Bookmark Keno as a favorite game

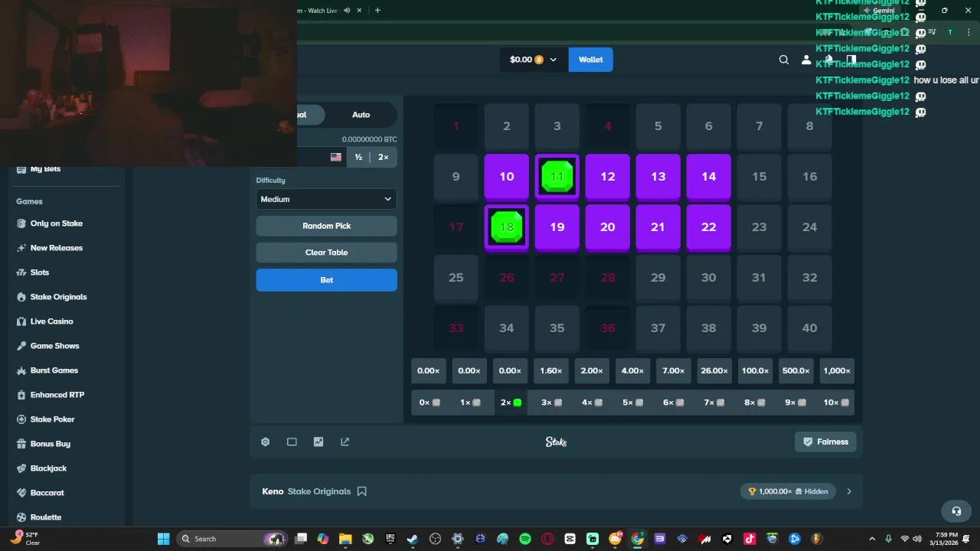[362, 491]
